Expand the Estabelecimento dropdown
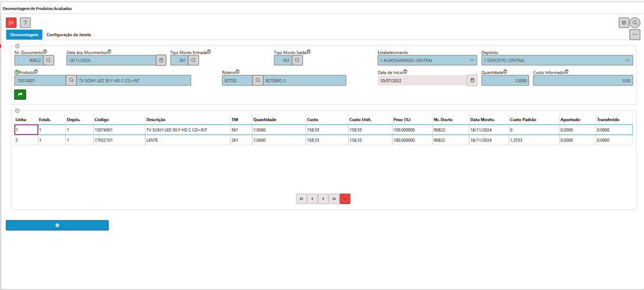644x290 pixels. pyautogui.click(x=471, y=60)
